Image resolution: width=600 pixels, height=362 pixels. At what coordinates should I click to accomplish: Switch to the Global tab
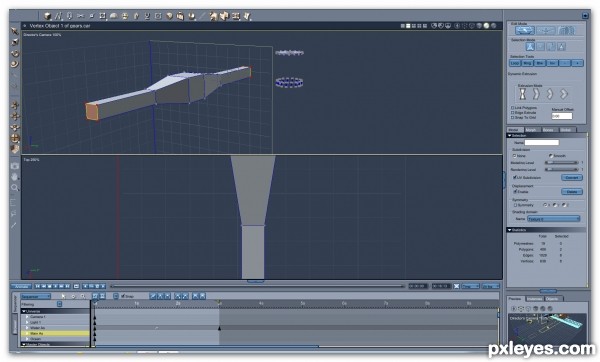(567, 130)
